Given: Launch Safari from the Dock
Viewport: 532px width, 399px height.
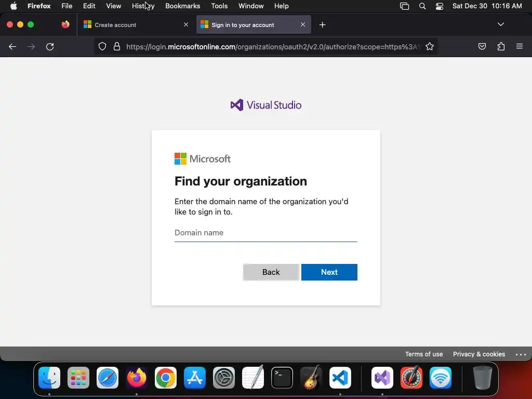Looking at the screenshot, I should click(108, 377).
